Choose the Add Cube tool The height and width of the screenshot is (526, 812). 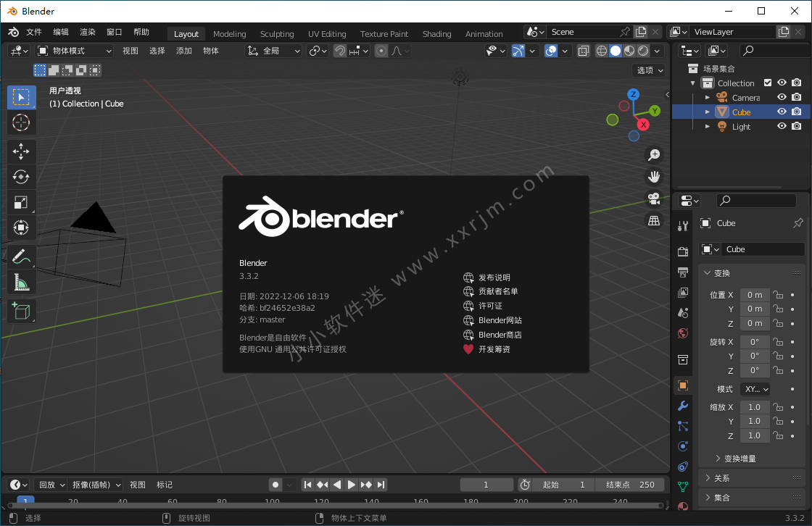tap(21, 311)
